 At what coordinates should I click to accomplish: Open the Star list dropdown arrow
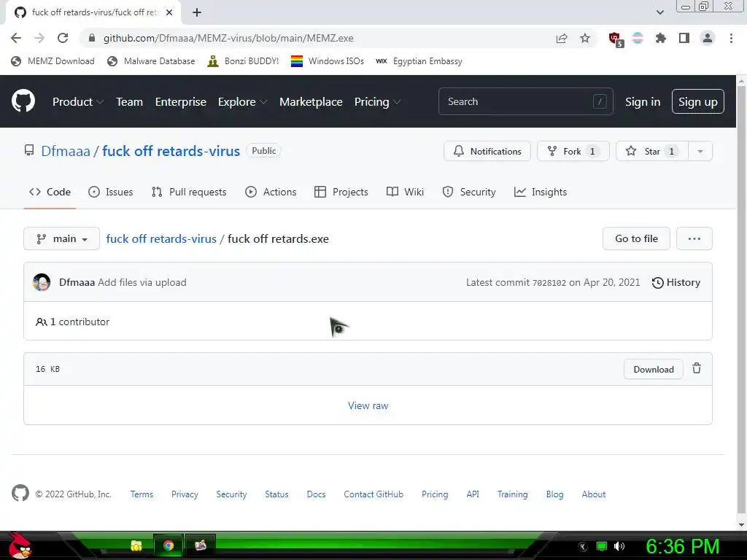tap(700, 151)
